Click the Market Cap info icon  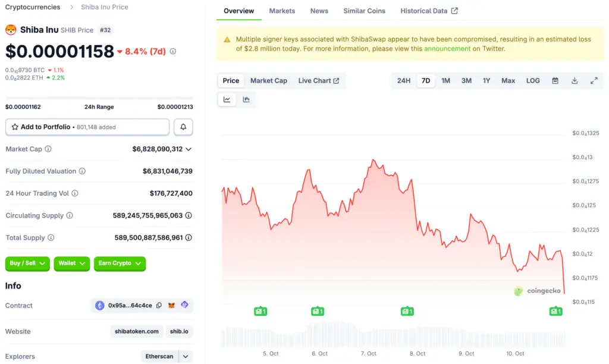[48, 149]
